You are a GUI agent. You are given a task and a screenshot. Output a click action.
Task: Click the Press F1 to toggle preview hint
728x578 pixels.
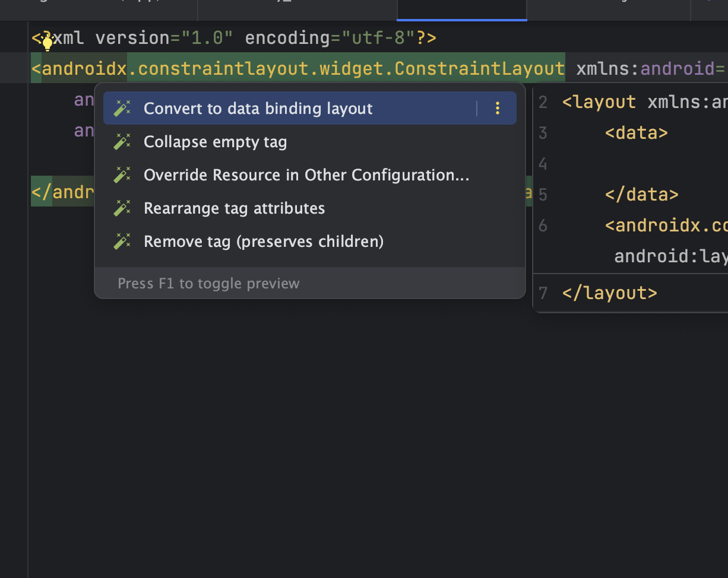click(x=208, y=284)
